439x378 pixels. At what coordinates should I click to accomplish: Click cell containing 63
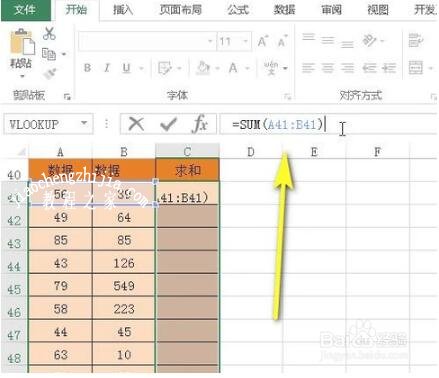point(60,355)
